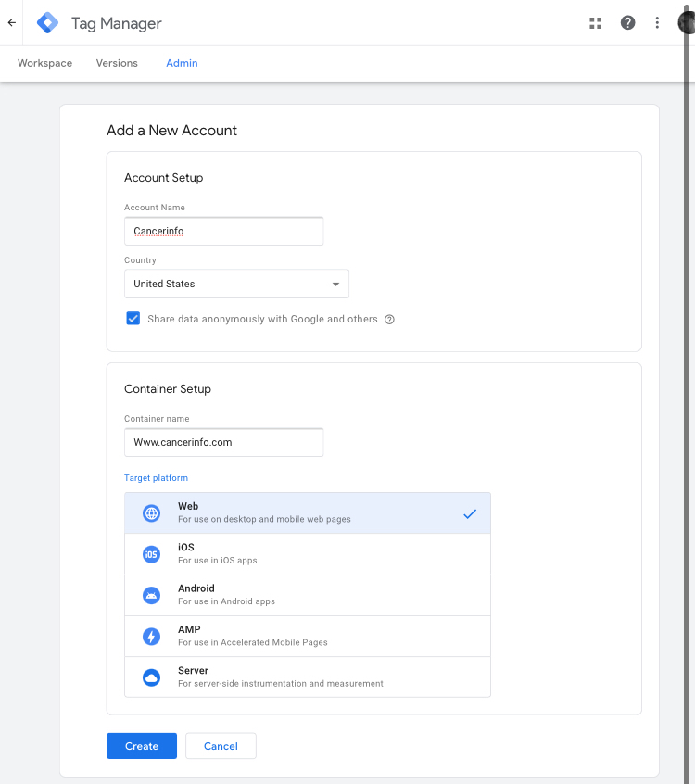Viewport: 695px width, 784px height.
Task: Click 'For server-side instrumentation and measurement' text
Action: pyautogui.click(x=281, y=684)
